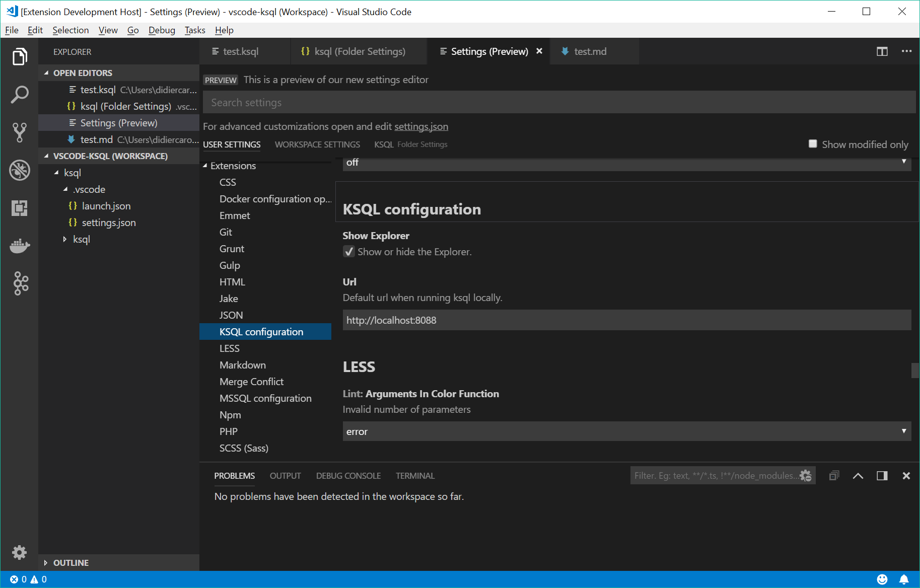Select Merge Conflict settings category
The image size is (920, 588).
(251, 382)
